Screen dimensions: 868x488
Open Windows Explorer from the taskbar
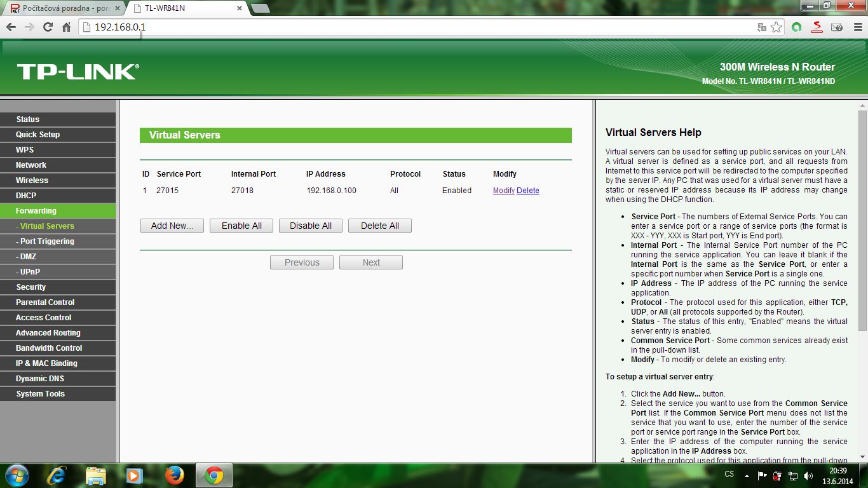tap(96, 475)
